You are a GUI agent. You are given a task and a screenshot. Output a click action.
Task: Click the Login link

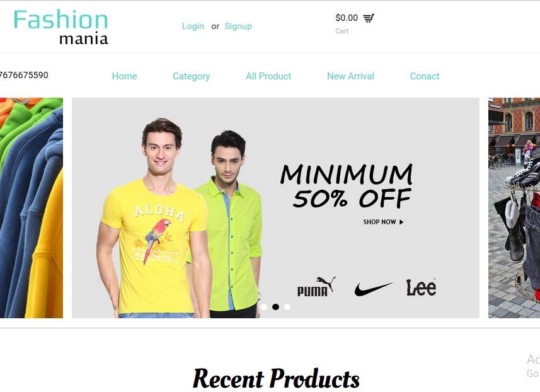click(193, 26)
